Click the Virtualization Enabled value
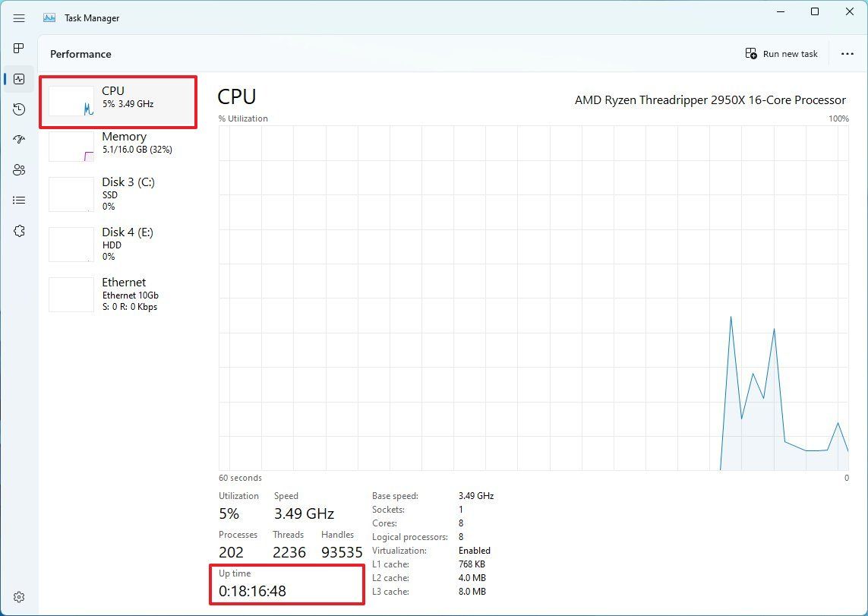 475,551
